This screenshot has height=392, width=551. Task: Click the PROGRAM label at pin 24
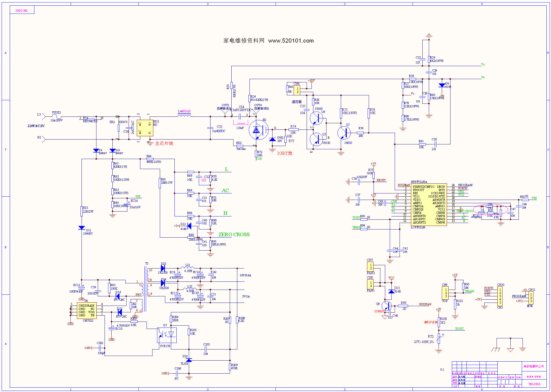pos(465,185)
